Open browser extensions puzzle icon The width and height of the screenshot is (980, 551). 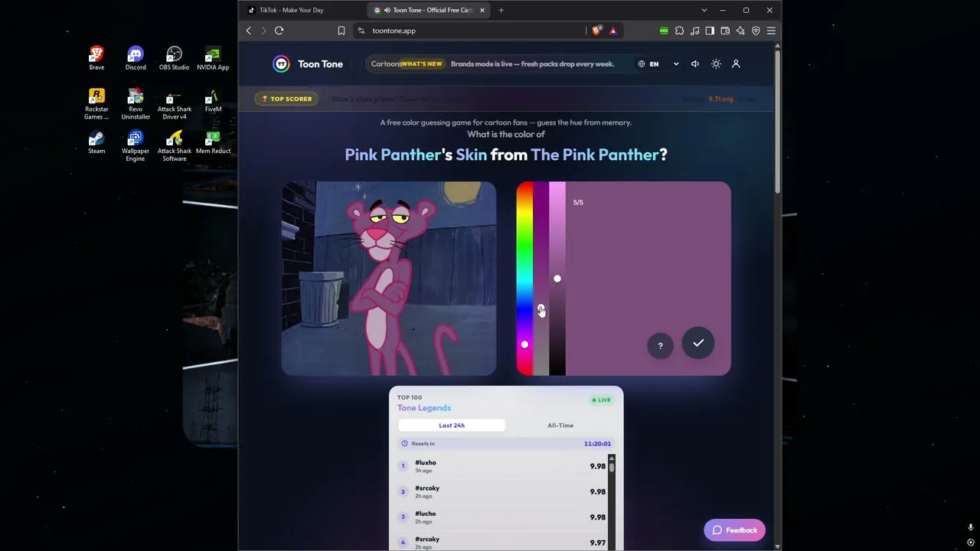coord(679,31)
